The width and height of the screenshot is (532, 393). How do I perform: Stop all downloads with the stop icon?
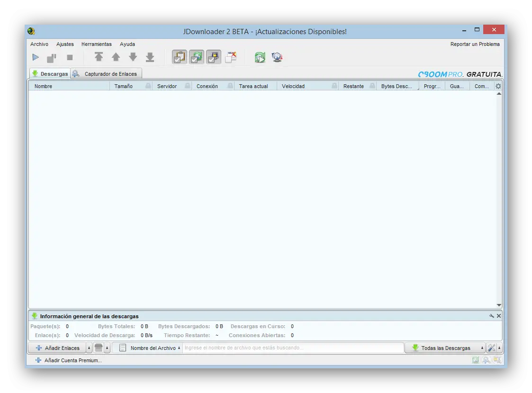tap(70, 57)
